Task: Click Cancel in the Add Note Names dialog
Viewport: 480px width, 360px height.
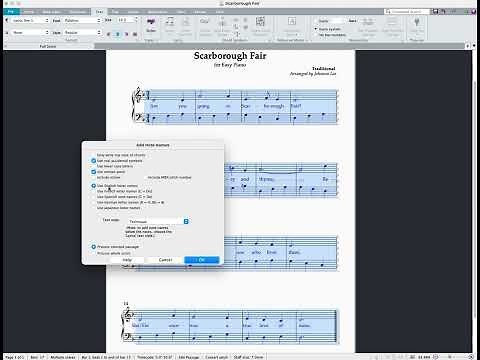Action: click(x=165, y=260)
